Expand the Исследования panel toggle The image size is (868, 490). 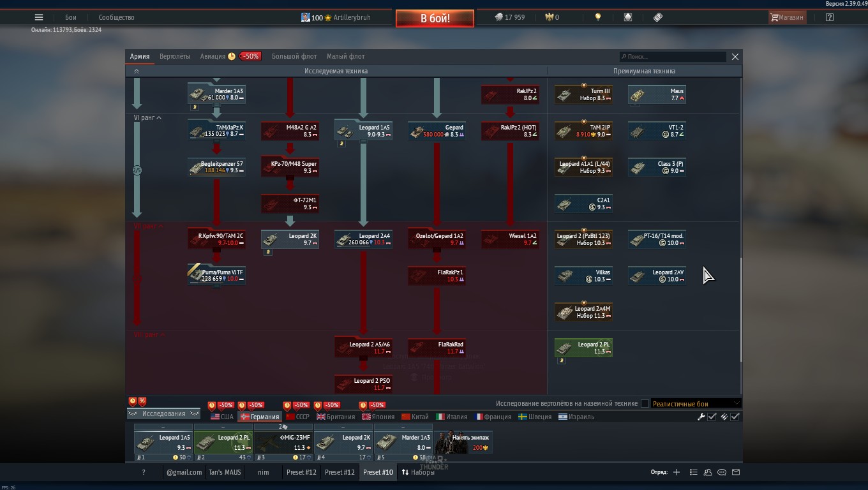[163, 413]
